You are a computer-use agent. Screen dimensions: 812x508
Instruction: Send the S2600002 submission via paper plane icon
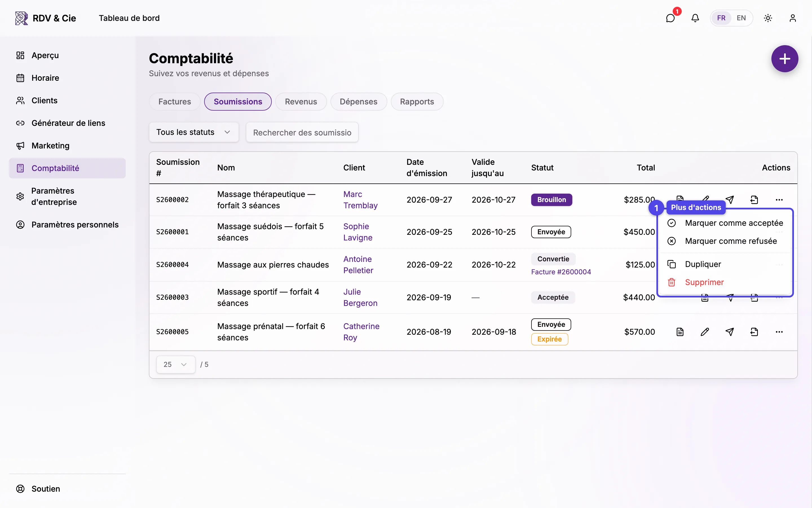click(729, 200)
